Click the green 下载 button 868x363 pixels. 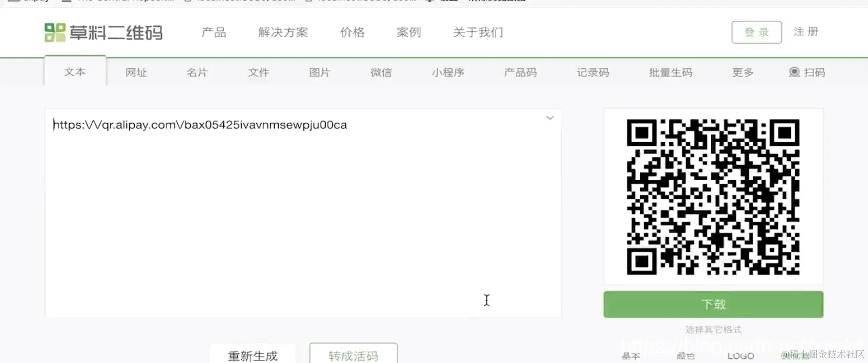[x=713, y=304]
